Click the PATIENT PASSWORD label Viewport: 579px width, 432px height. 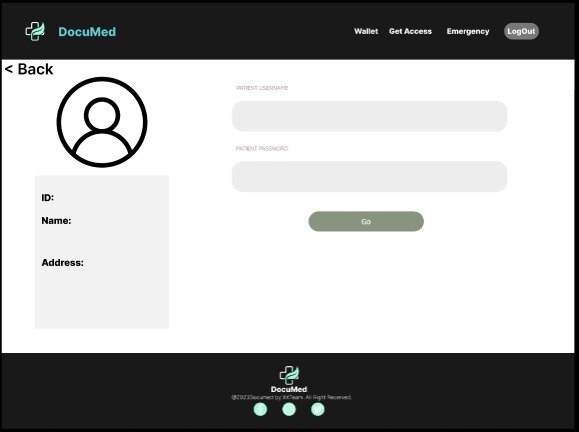click(x=262, y=148)
